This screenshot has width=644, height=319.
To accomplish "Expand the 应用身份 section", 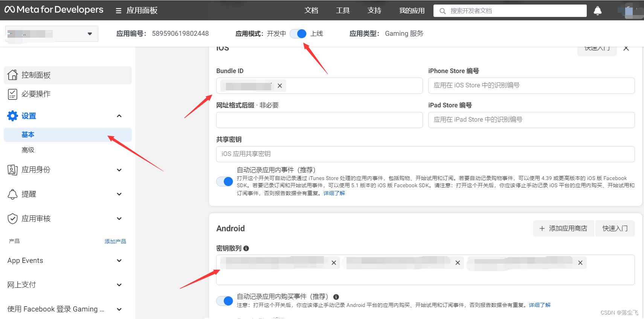I will [119, 170].
